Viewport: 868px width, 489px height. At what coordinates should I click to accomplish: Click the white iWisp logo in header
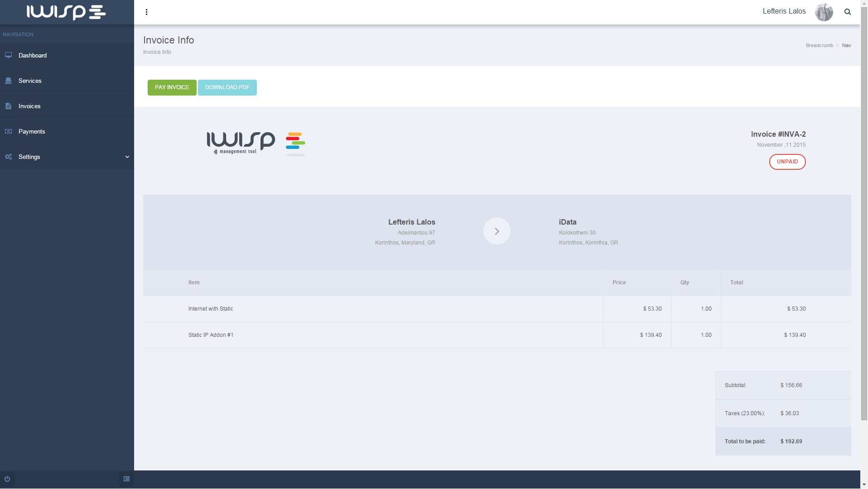66,12
